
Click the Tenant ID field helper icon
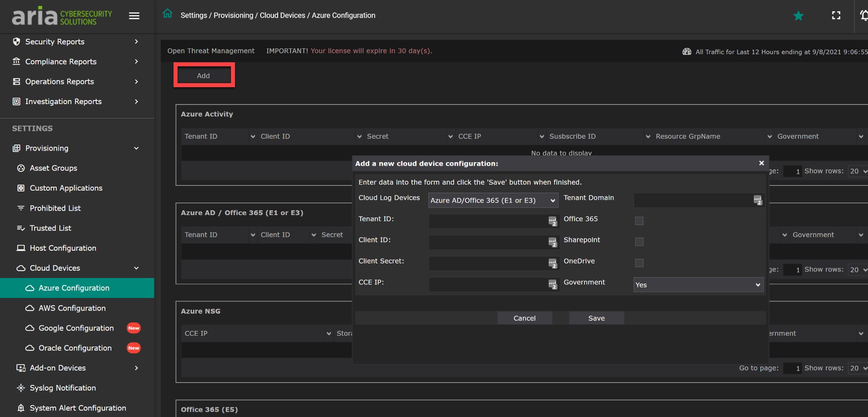tap(553, 221)
